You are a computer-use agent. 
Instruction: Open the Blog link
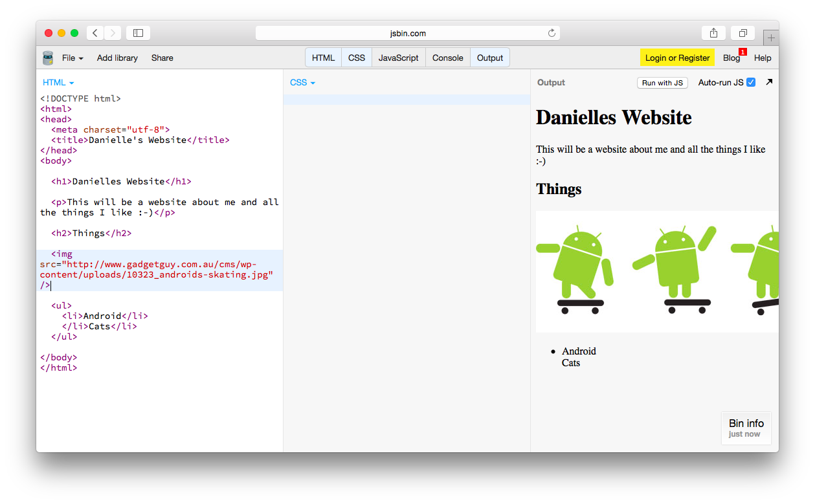click(731, 58)
